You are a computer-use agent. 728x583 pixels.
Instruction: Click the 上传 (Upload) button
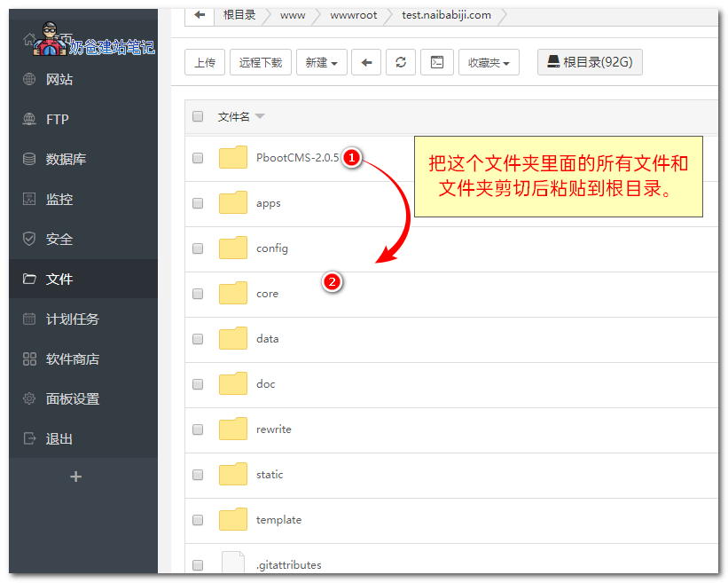point(205,62)
